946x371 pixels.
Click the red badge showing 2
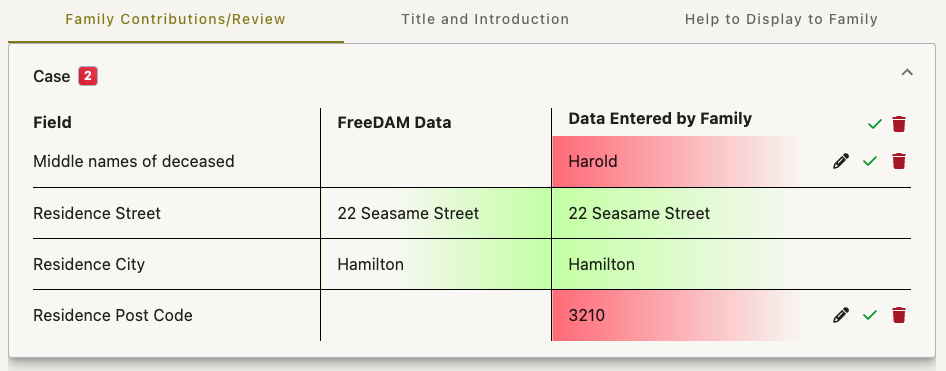(x=88, y=77)
